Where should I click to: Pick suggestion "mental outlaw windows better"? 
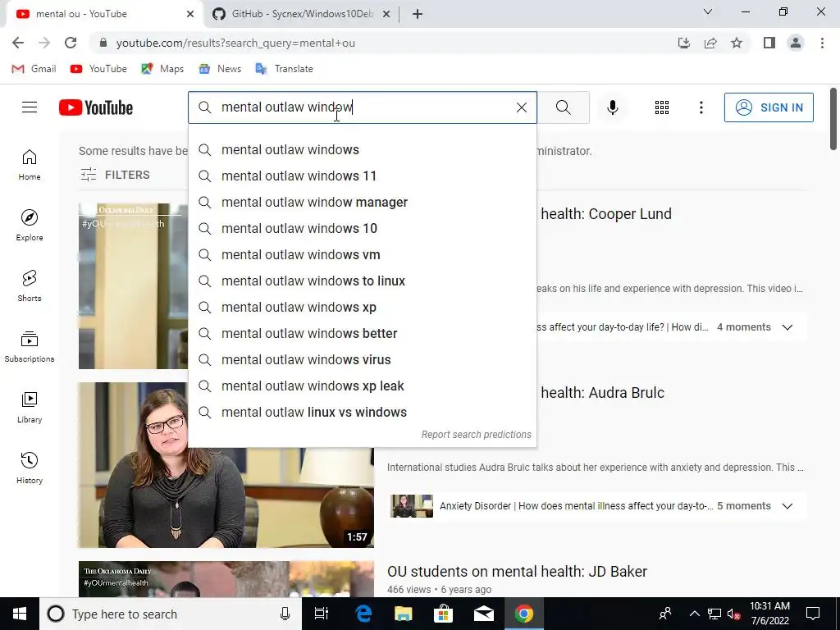pyautogui.click(x=362, y=333)
